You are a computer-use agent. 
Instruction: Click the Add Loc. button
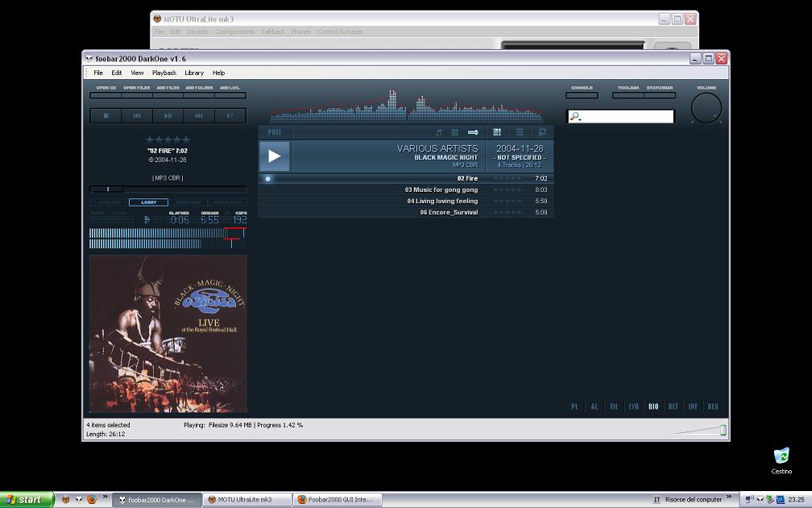point(230,95)
